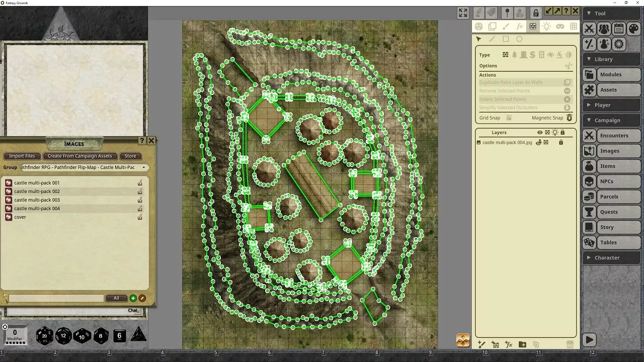
Task: Choose the wall occluder type
Action: [x=506, y=55]
